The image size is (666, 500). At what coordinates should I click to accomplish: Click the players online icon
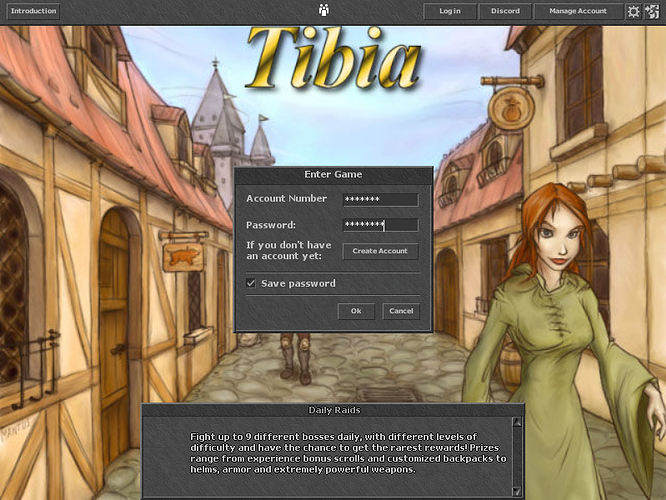[324, 11]
